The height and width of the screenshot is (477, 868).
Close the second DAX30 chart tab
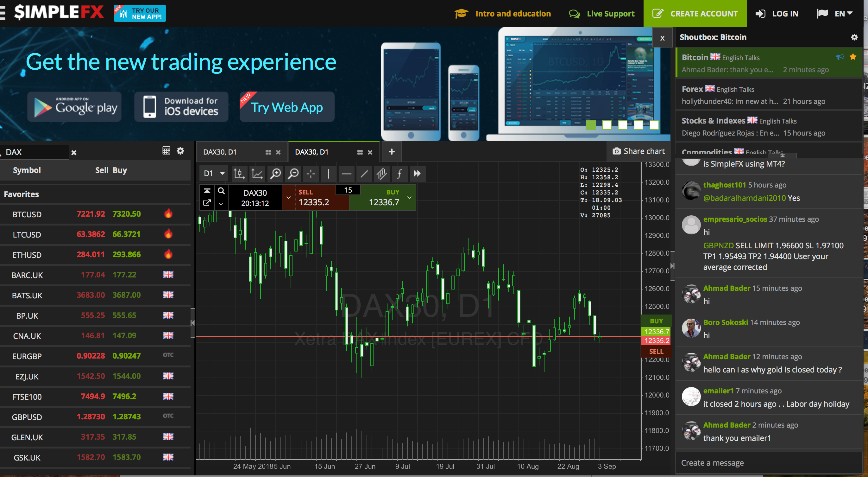[x=370, y=152]
